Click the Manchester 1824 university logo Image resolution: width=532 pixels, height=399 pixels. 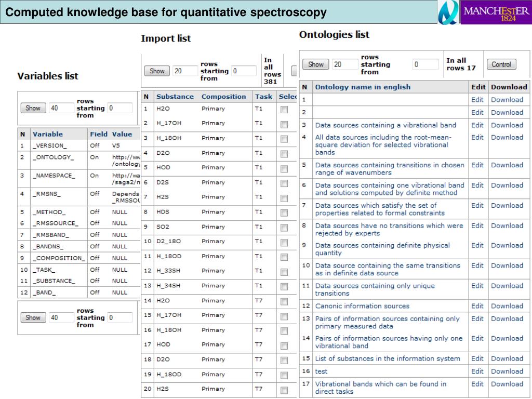click(x=496, y=12)
